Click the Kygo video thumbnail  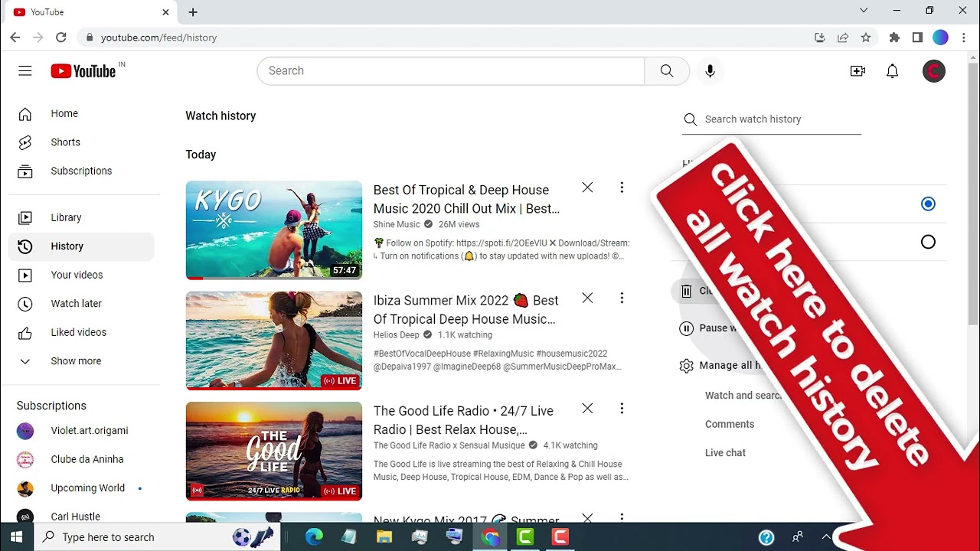274,230
